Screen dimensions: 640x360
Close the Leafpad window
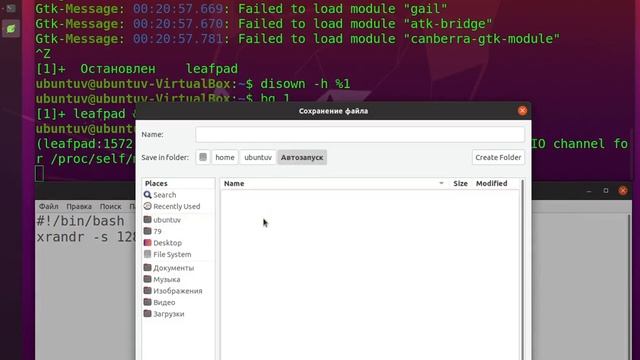click(x=623, y=191)
